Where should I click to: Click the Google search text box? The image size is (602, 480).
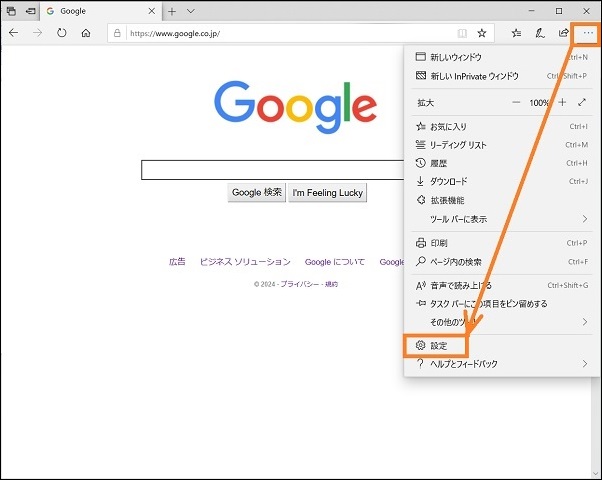(x=268, y=169)
